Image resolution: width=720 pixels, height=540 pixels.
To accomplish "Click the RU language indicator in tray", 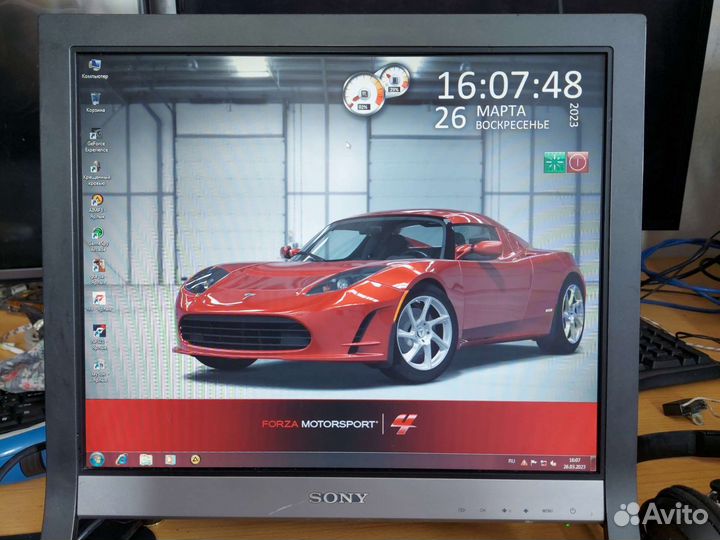I will (512, 461).
